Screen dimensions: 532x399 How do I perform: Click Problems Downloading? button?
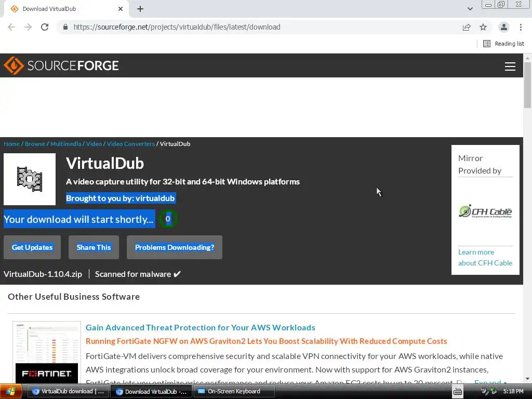(175, 247)
